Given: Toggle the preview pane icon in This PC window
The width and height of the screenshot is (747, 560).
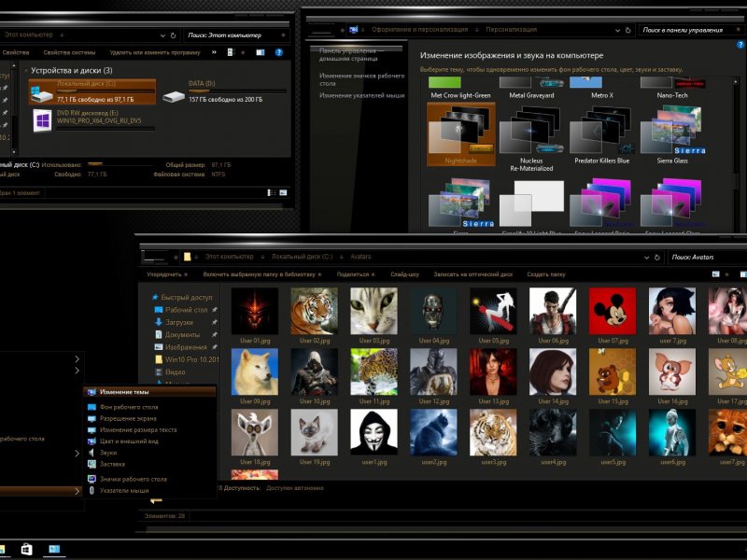Looking at the screenshot, I should click(x=261, y=52).
